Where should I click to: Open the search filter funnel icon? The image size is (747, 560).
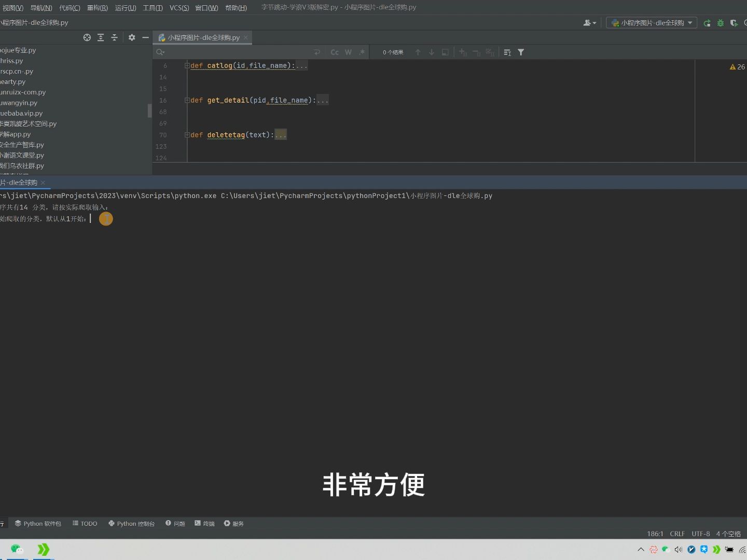(x=521, y=52)
